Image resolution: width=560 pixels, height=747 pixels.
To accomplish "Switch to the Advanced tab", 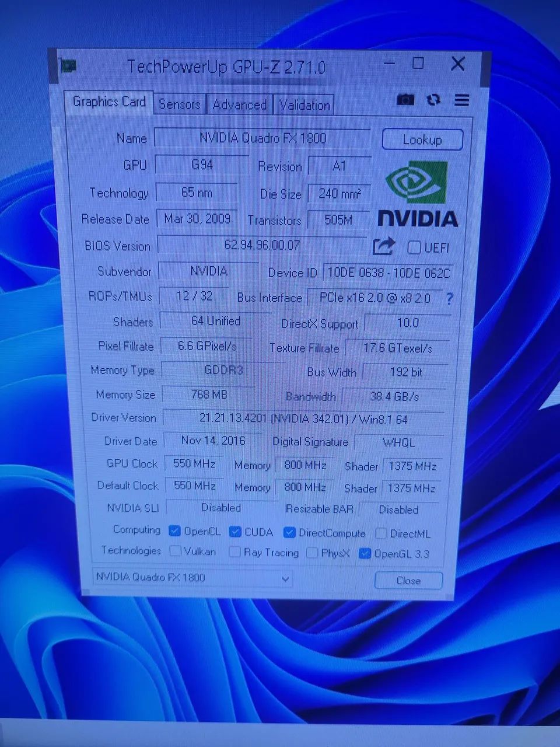I will [x=240, y=105].
